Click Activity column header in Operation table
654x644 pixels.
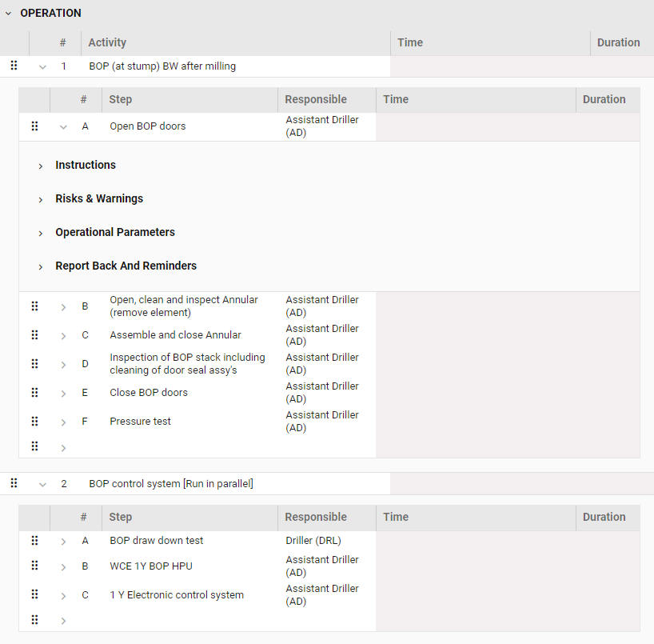pyautogui.click(x=107, y=42)
